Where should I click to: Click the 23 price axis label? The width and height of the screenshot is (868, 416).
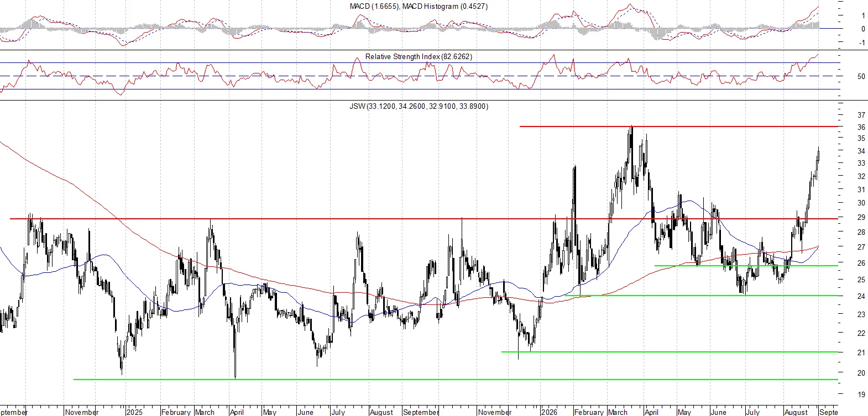pos(861,314)
